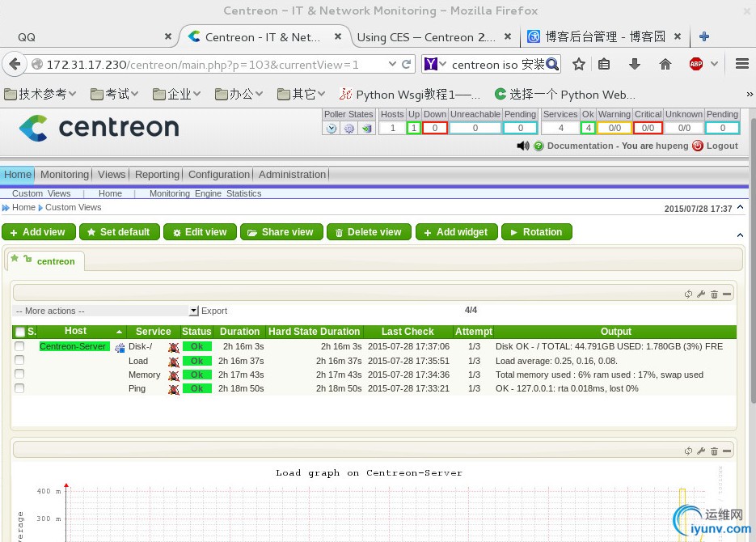
Task: Click the Adblock Plus ABP icon
Action: (x=695, y=64)
